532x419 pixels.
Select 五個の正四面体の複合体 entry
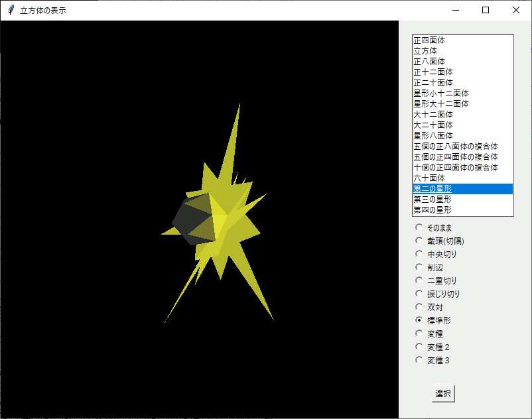pyautogui.click(x=463, y=157)
